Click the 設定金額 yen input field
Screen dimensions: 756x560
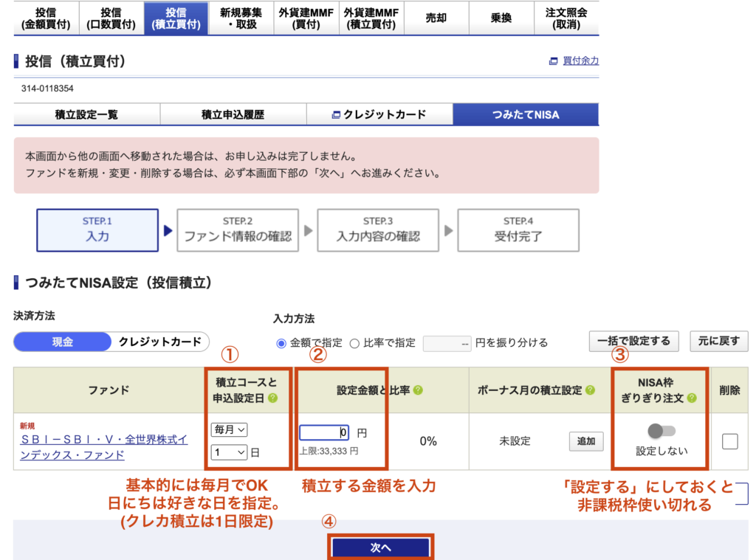pyautogui.click(x=324, y=433)
